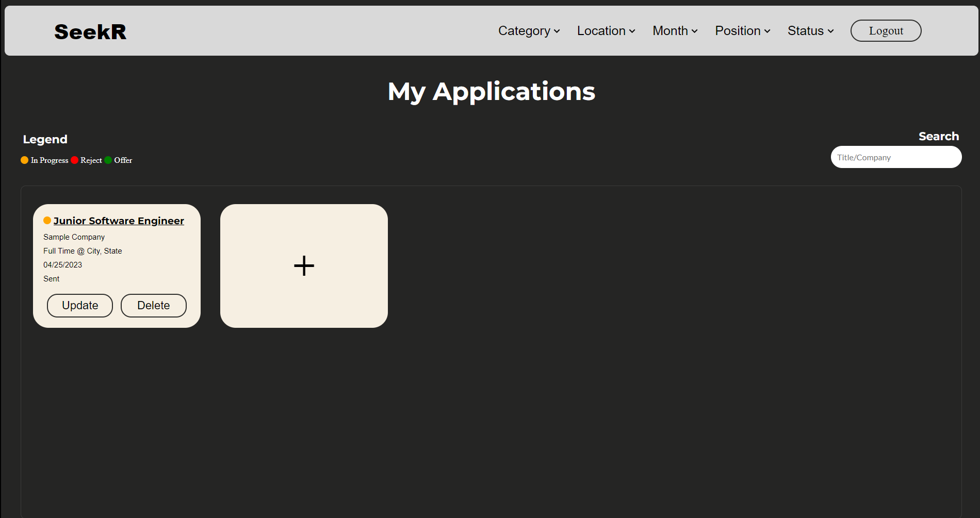Select the My Applications heading
Image resolution: width=980 pixels, height=518 pixels.
point(491,91)
